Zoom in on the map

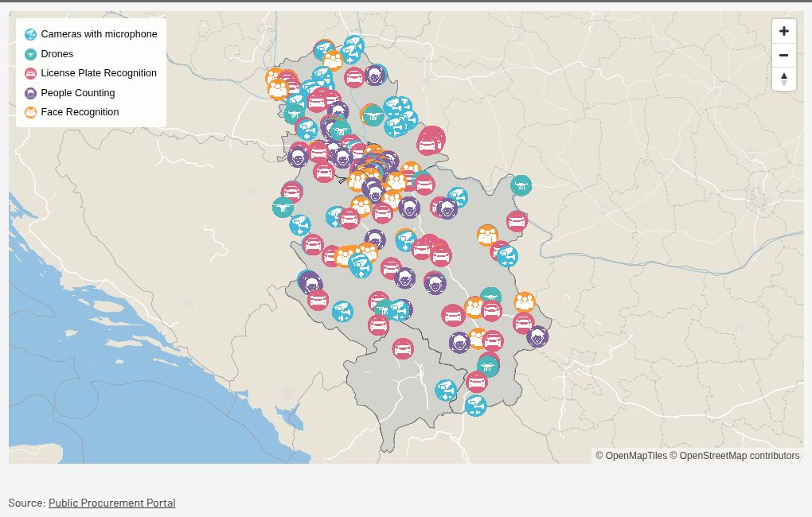[783, 32]
